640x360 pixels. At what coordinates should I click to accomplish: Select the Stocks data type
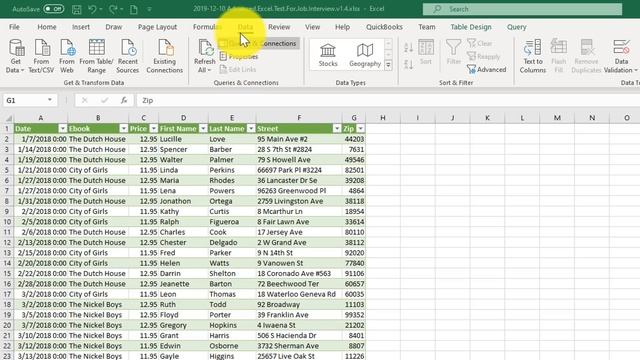(x=328, y=54)
